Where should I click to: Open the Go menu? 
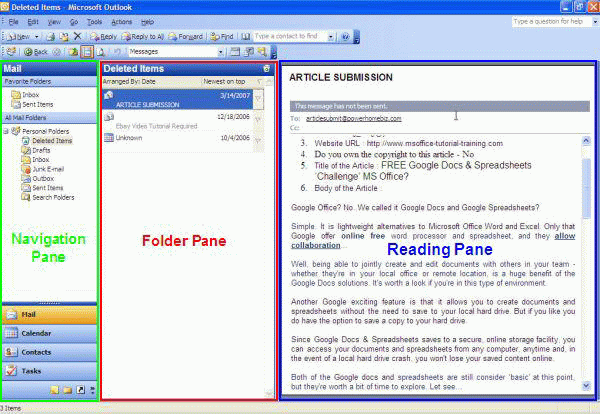click(74, 22)
